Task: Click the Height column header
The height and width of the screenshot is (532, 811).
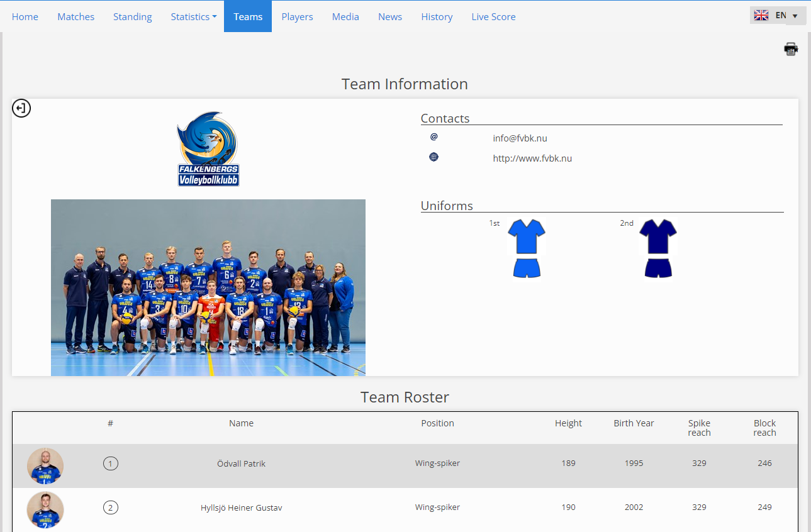Action: point(569,423)
